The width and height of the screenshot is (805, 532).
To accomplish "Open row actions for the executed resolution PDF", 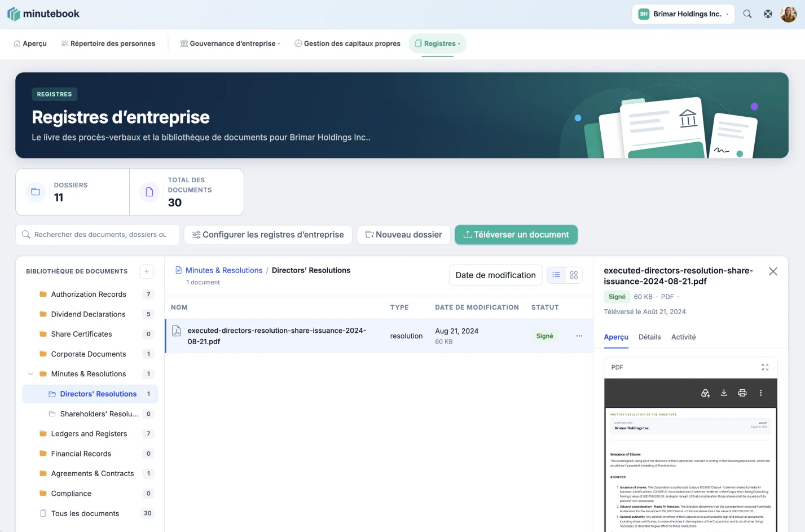I will (x=579, y=336).
